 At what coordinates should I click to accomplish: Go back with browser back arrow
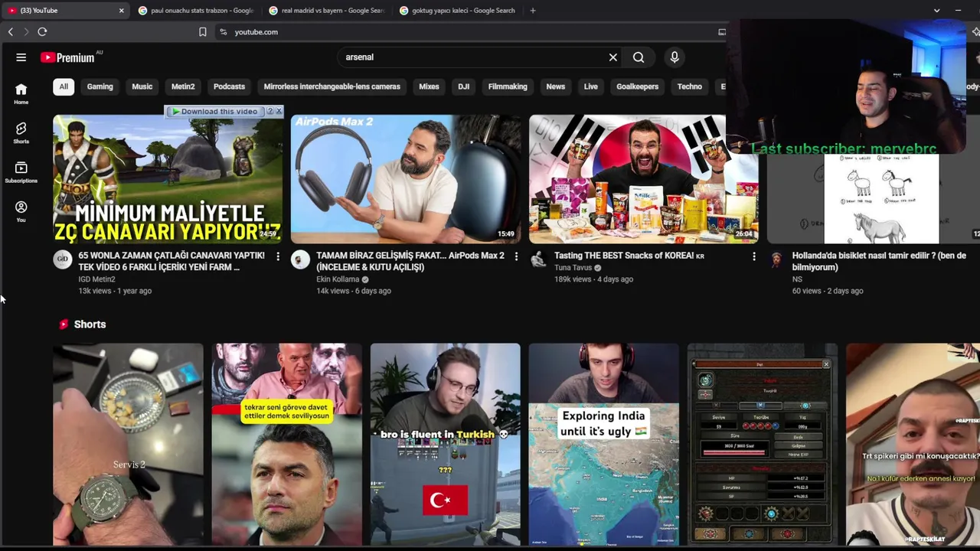click(x=11, y=32)
